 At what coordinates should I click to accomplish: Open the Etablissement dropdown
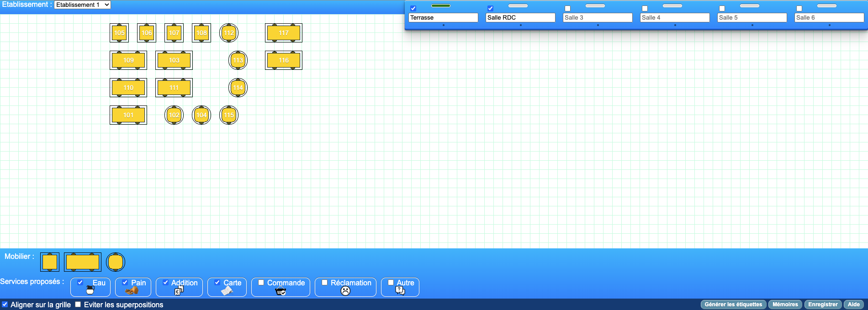[x=82, y=5]
